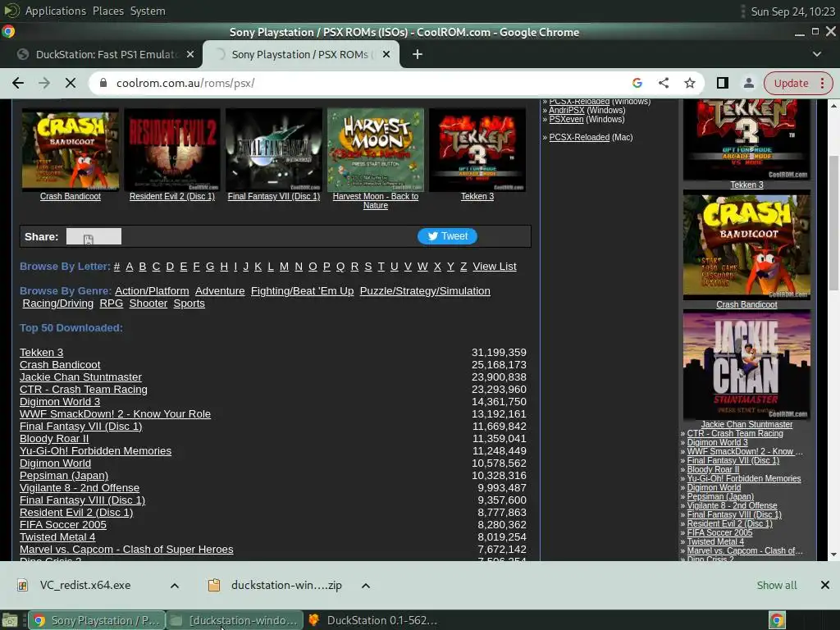The image size is (840, 630).
Task: Expand VC_redist.x64.exe download options
Action: (174, 586)
